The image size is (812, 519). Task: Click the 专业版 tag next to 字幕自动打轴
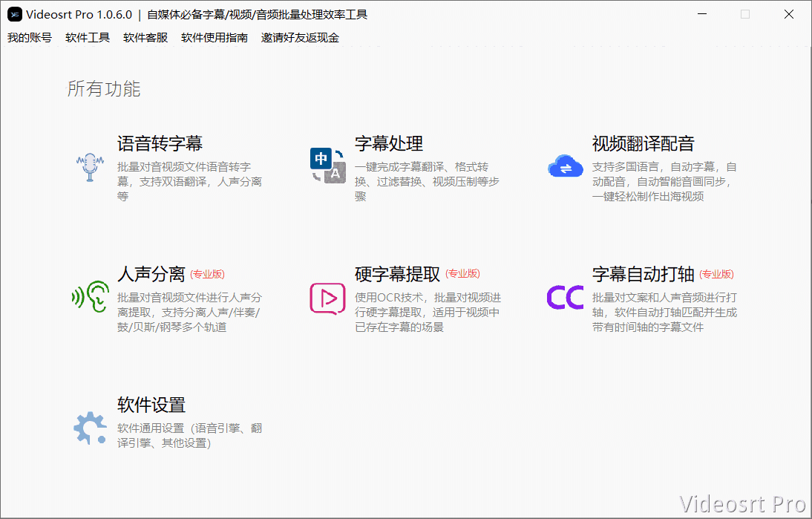(x=716, y=274)
